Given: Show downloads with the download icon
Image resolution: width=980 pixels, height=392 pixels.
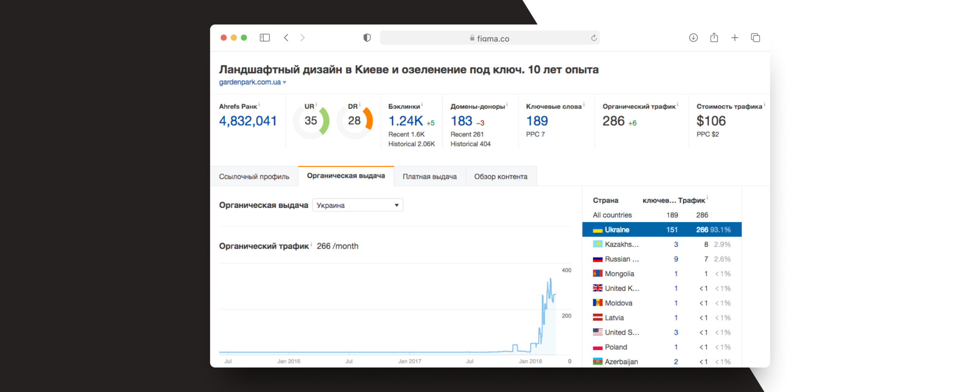Looking at the screenshot, I should click(x=693, y=38).
